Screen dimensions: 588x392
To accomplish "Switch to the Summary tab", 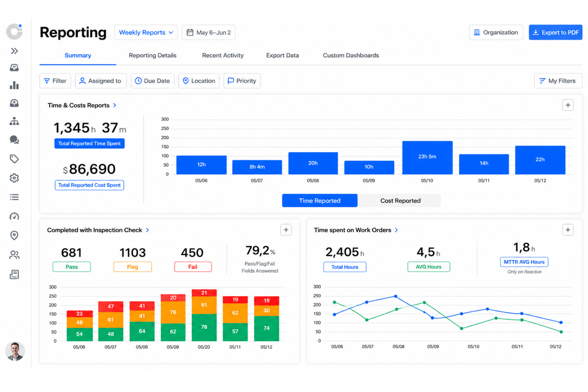I will (x=78, y=56).
